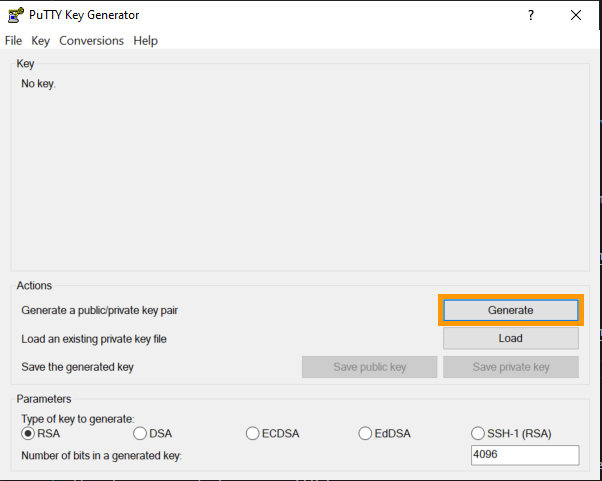Pick the EdDSA radio button
Image resolution: width=602 pixels, height=481 pixels.
(x=366, y=433)
